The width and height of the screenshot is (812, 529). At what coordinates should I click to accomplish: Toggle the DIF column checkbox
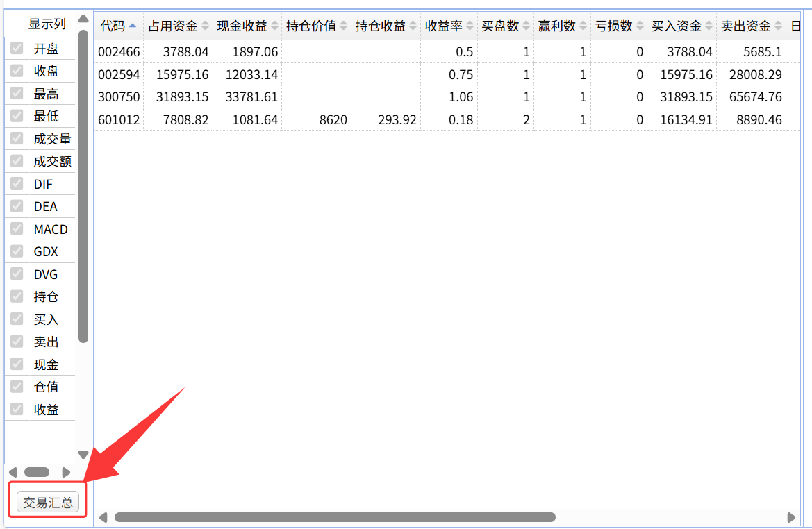point(17,183)
